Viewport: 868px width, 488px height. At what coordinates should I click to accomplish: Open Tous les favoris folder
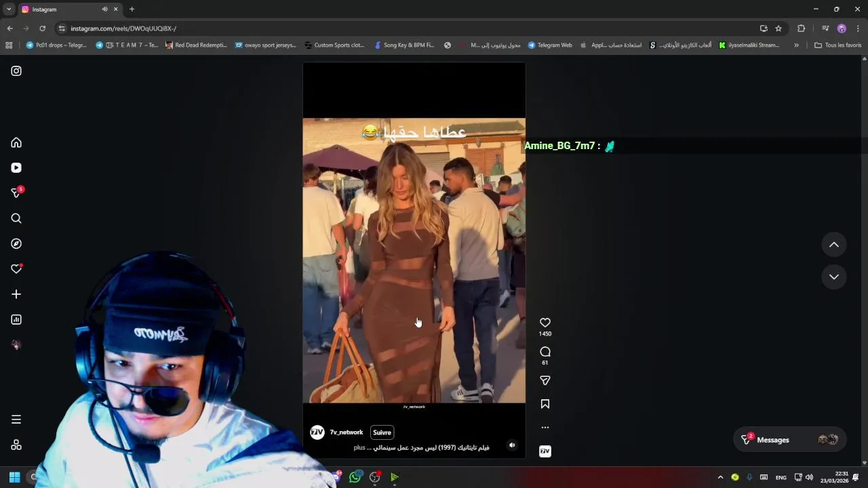point(837,45)
